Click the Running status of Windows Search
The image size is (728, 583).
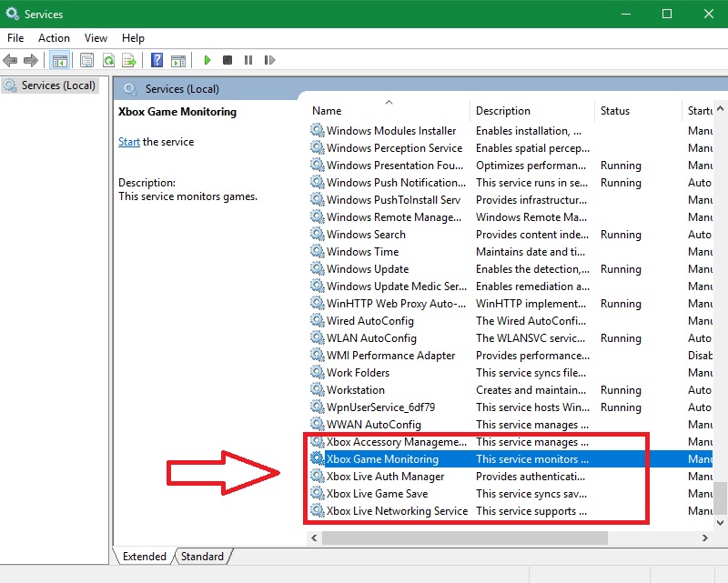621,235
